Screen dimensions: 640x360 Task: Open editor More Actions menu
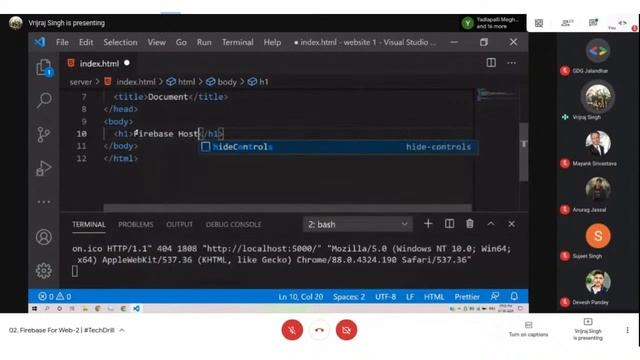[x=511, y=63]
